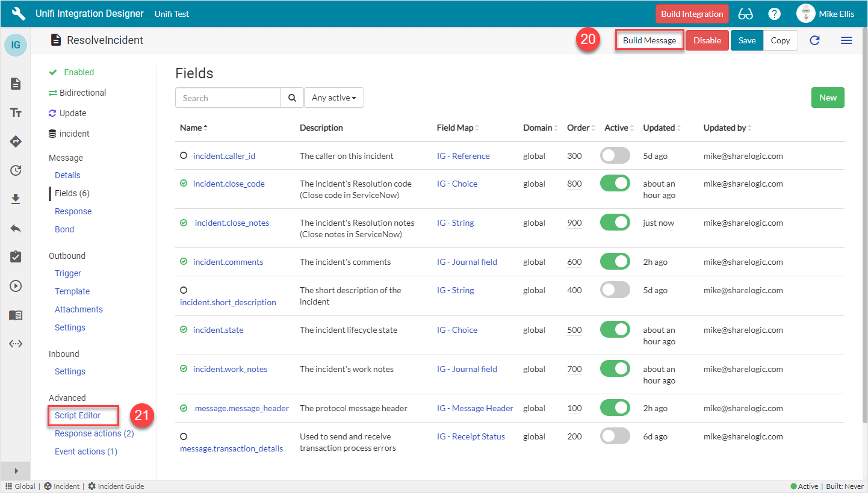868x493 pixels.
Task: Go to the Response message section
Action: coord(73,211)
